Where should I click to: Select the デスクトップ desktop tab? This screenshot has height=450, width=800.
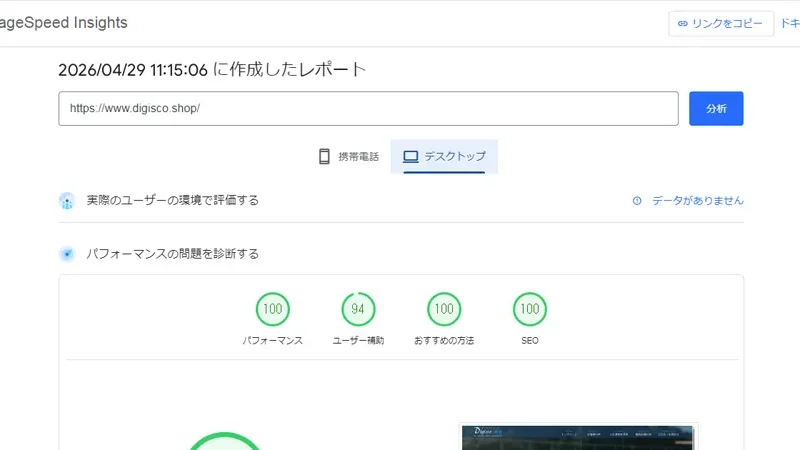click(x=444, y=157)
